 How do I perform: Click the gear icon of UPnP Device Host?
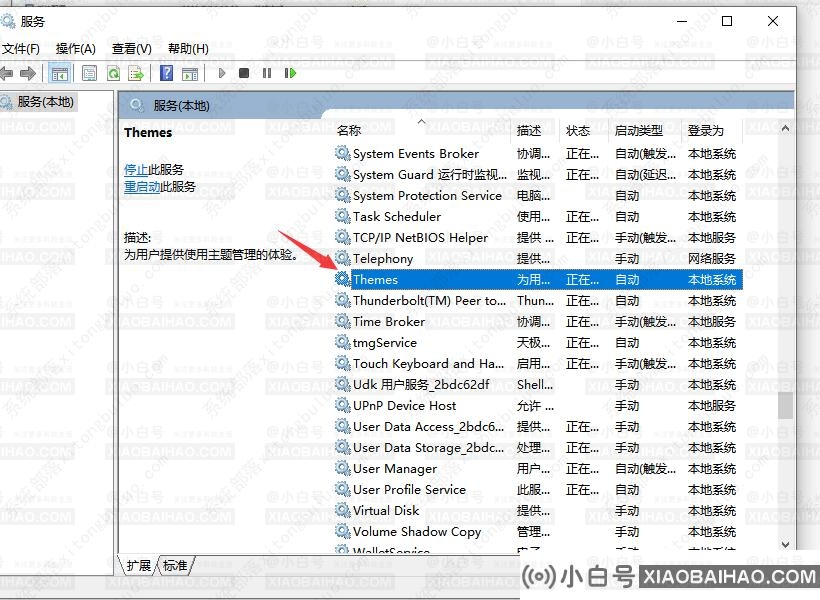[x=343, y=405]
